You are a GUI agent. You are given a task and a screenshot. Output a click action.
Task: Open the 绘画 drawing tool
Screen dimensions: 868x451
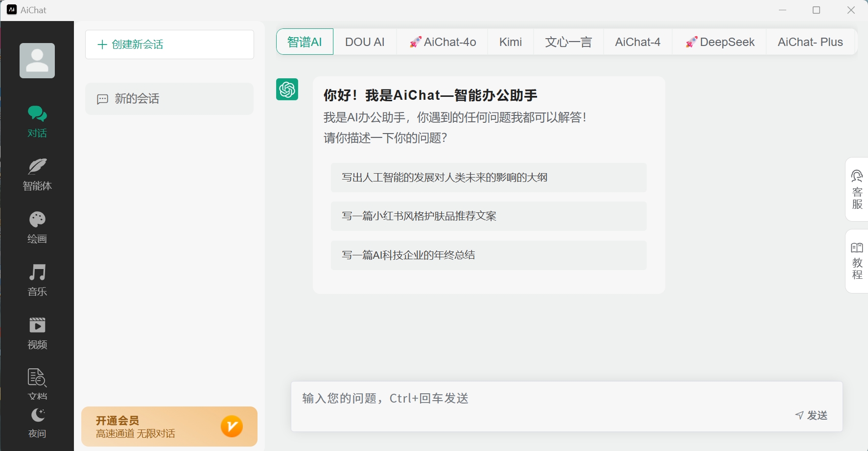click(x=37, y=227)
